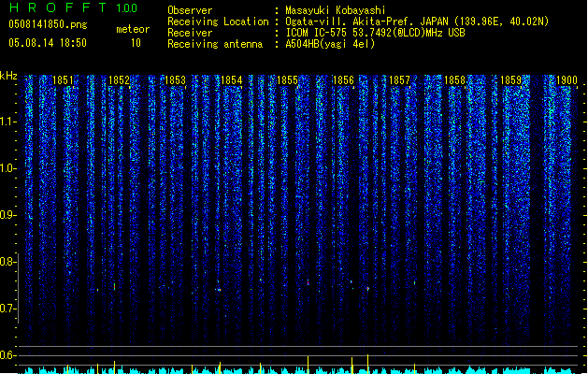
Task: Click the version number 1.00
Action: tap(127, 8)
